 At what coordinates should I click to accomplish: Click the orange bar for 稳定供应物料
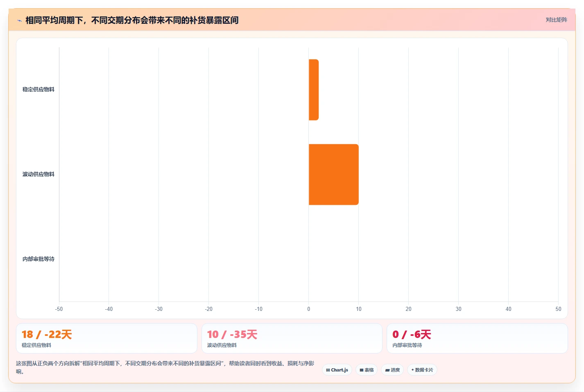click(314, 90)
